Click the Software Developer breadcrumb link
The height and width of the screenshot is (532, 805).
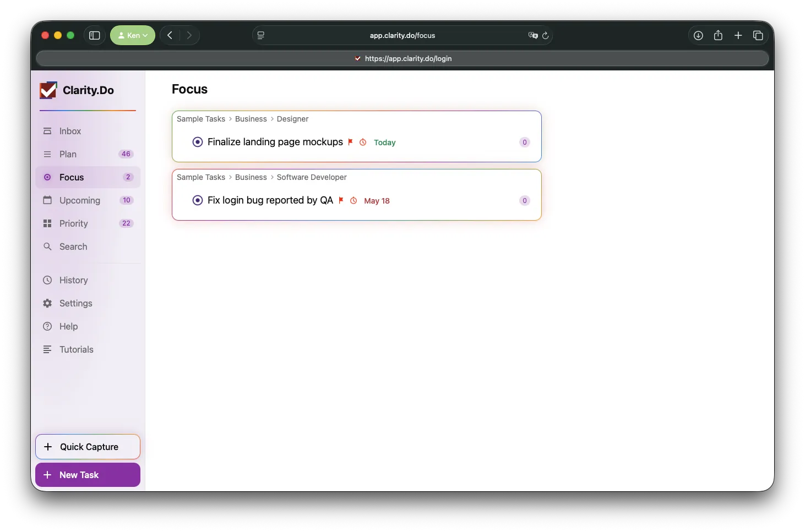point(312,177)
